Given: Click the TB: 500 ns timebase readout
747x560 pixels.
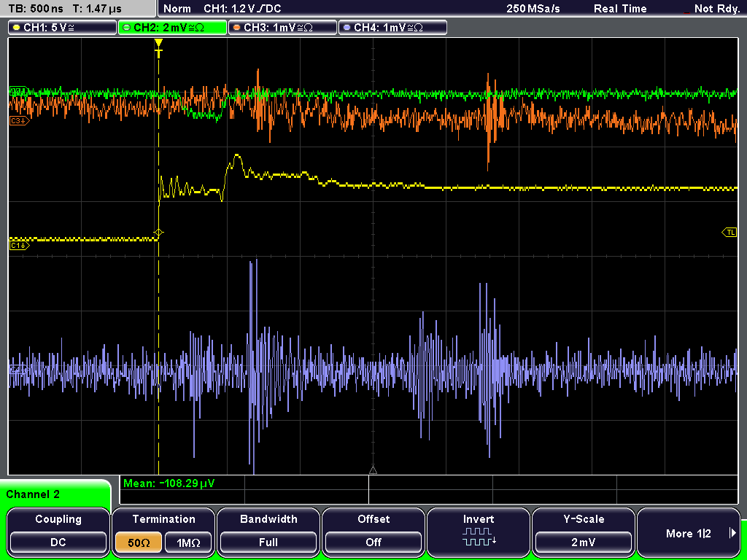Looking at the screenshot, I should (x=36, y=9).
